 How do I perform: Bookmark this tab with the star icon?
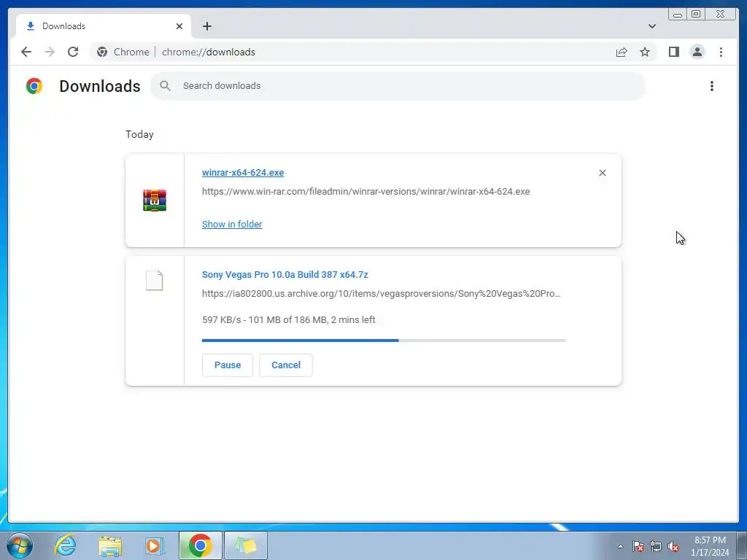click(x=645, y=52)
